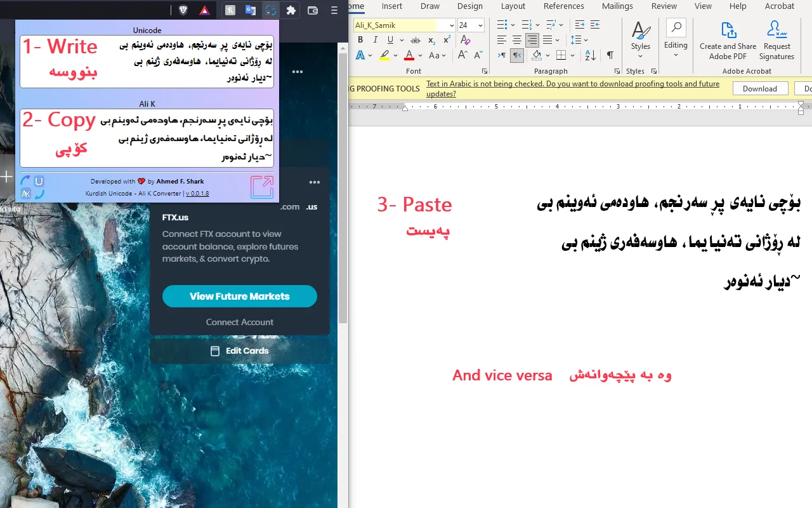The image size is (812, 508).
Task: Click Edit Cards button
Action: (x=240, y=351)
